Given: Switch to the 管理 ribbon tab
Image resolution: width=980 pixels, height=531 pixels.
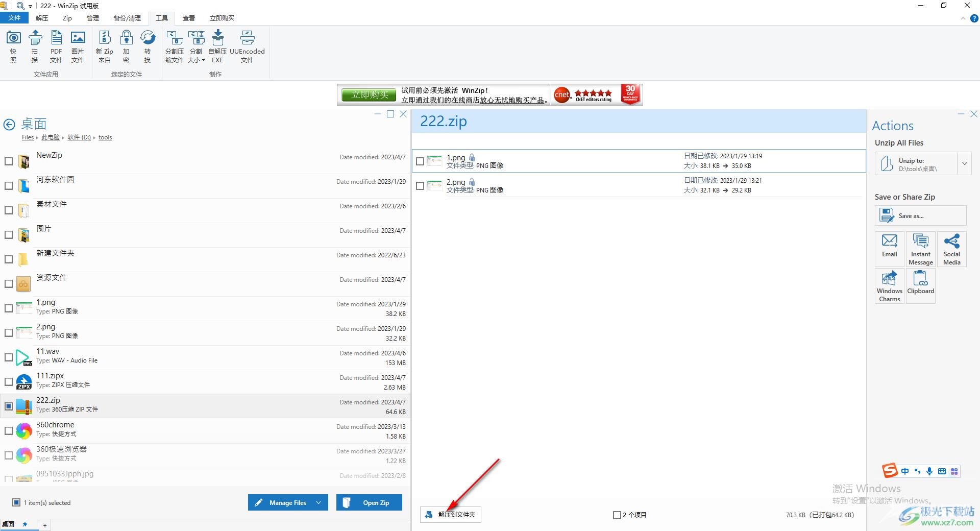Looking at the screenshot, I should pos(93,18).
